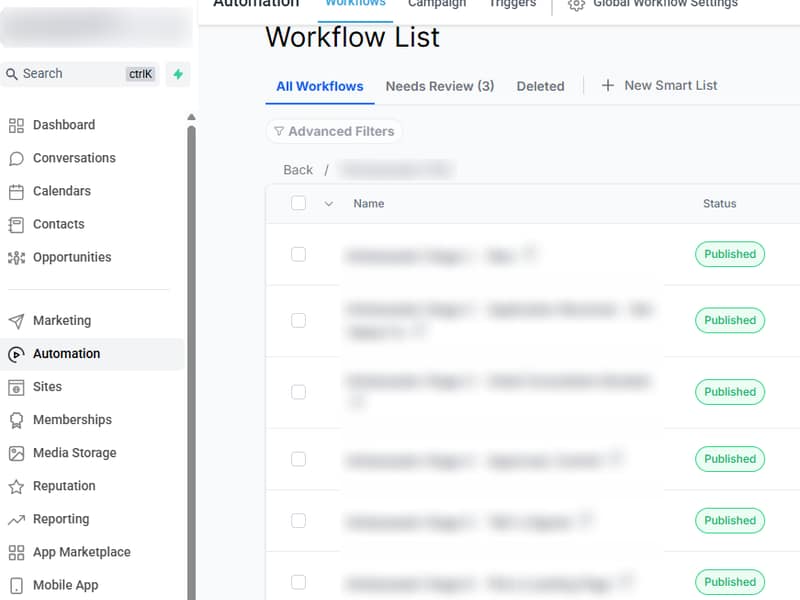Check the second workflow row checkbox
Viewport: 800px width, 600px height.
click(x=298, y=320)
